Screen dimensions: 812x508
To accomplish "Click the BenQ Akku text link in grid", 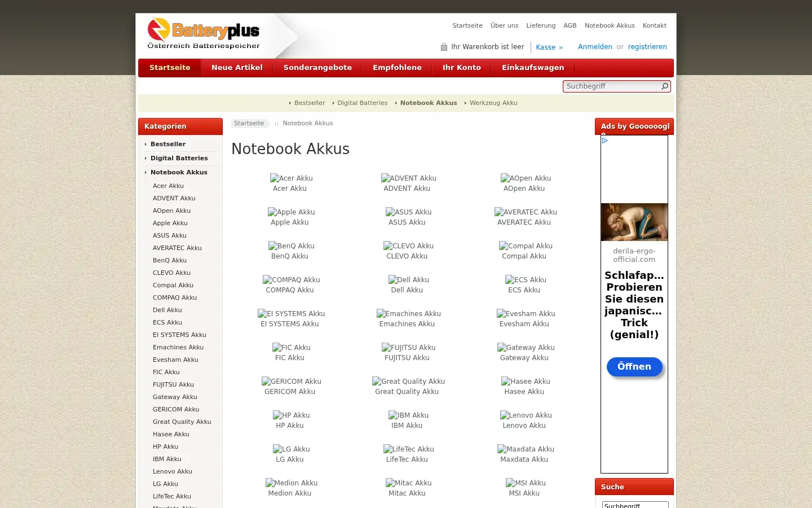I will point(290,256).
